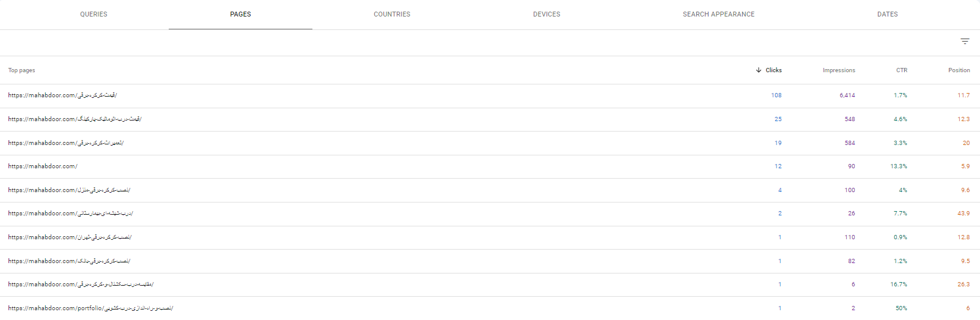Sort table by Position column

point(959,70)
